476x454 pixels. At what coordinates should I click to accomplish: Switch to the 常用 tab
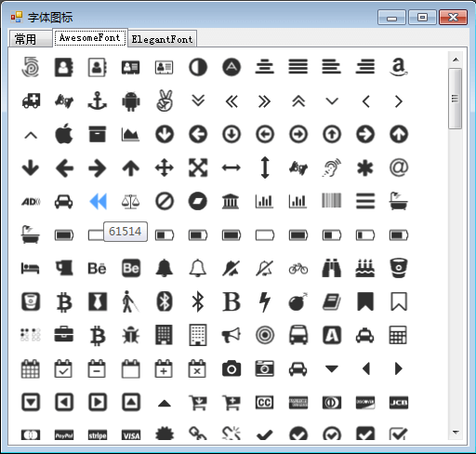pos(31,39)
